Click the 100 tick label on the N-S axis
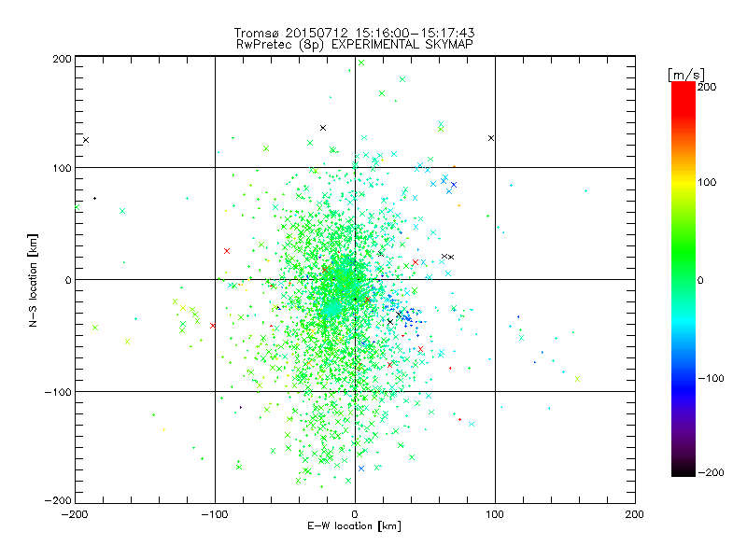This screenshot has height=560, width=747. tap(62, 168)
